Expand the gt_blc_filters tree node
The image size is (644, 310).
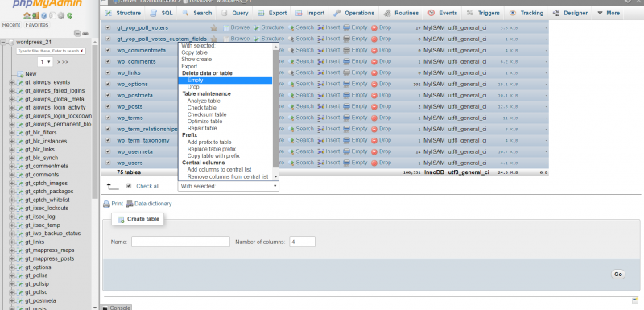click(x=11, y=133)
